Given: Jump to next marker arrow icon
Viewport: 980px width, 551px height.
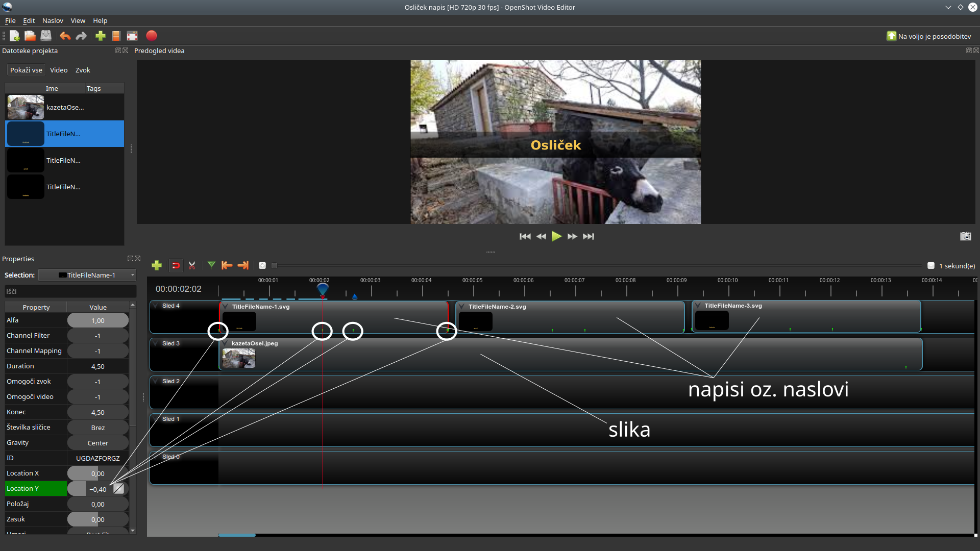Looking at the screenshot, I should tap(243, 265).
